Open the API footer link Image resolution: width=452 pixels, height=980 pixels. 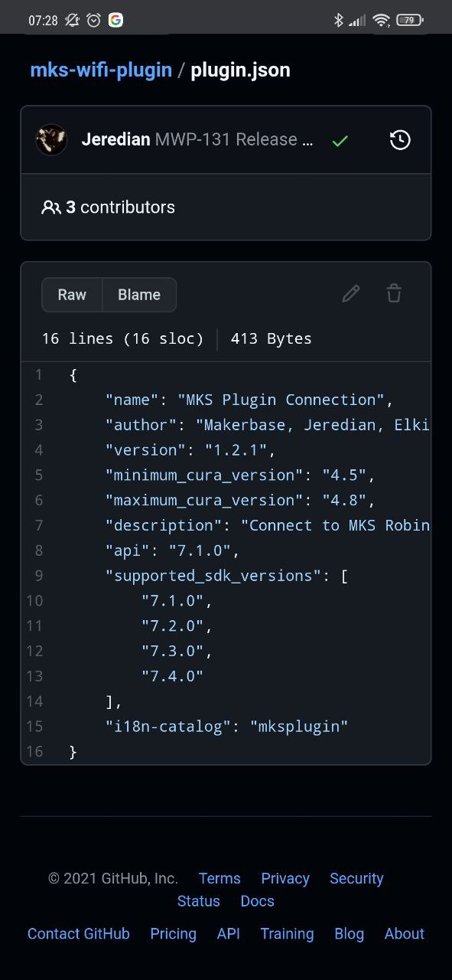pyautogui.click(x=229, y=934)
